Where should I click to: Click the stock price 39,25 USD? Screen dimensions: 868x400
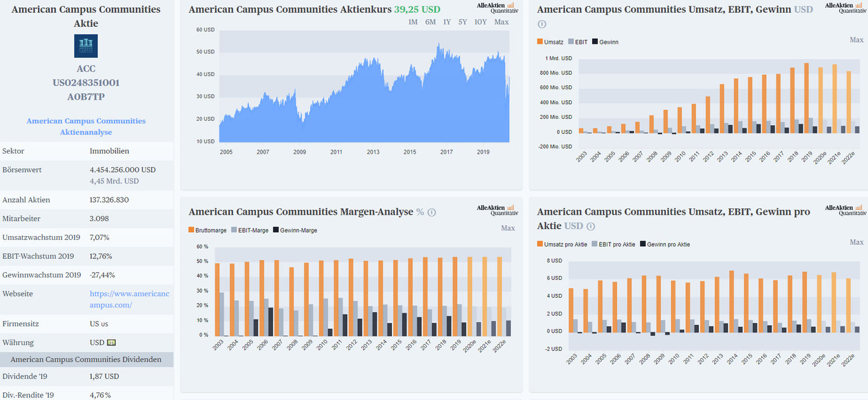click(x=417, y=10)
